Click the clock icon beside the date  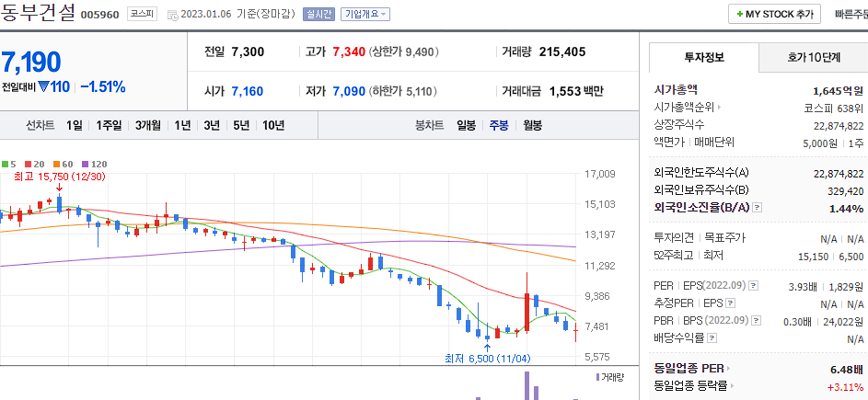(172, 15)
